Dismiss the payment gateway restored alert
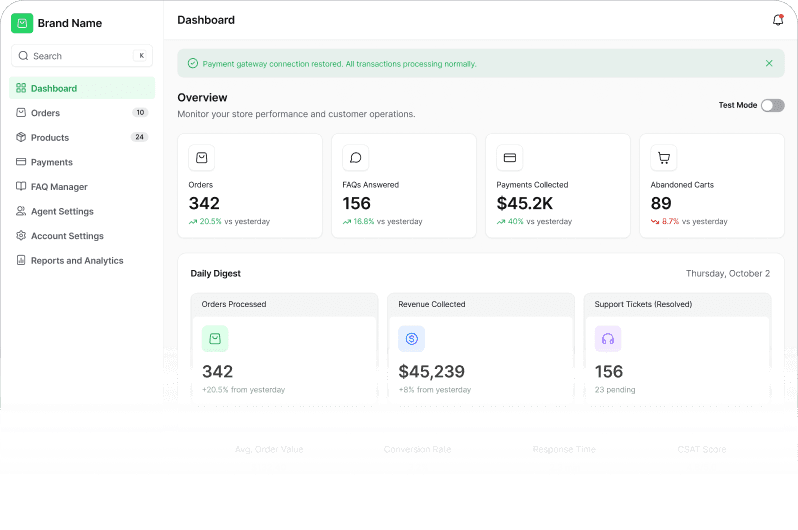Screen dimensions: 798x530 pos(769,63)
